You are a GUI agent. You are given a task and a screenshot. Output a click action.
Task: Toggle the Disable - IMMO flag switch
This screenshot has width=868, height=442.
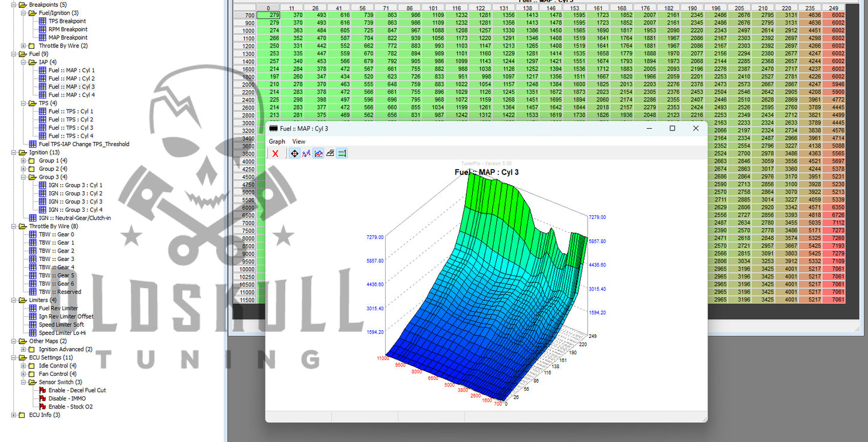43,399
